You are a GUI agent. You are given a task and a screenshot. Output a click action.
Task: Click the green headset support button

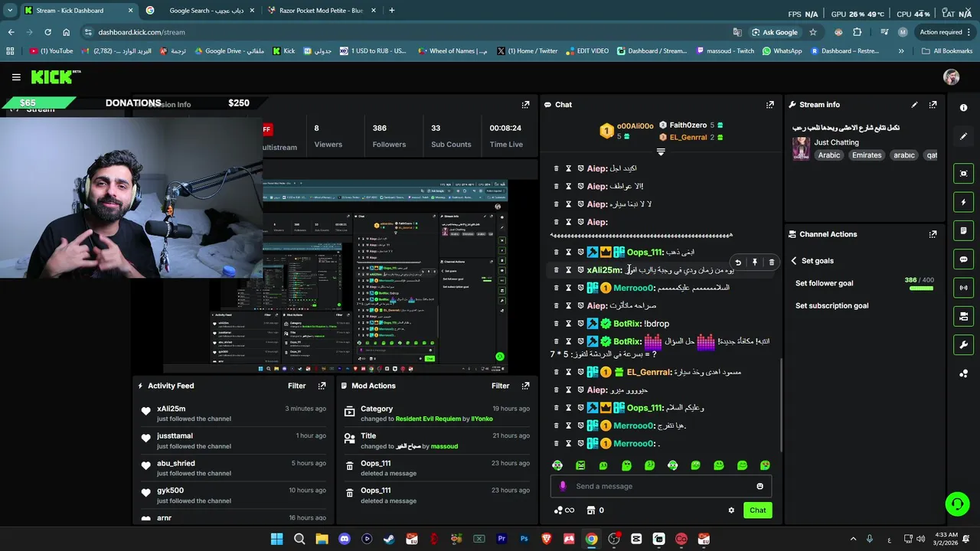point(957,504)
